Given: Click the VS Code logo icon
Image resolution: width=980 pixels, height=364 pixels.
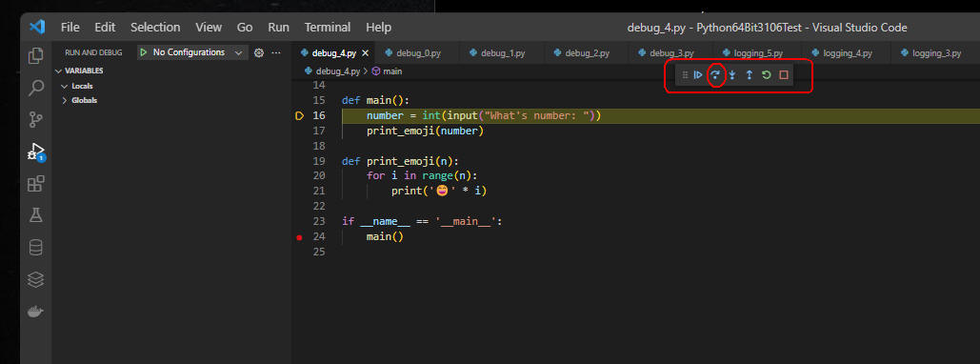Looking at the screenshot, I should (x=37, y=27).
